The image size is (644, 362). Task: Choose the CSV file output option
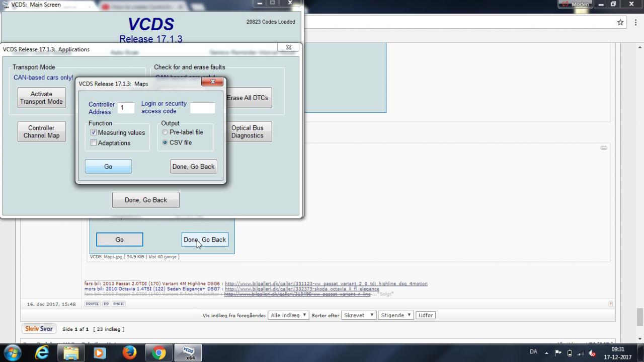tap(165, 142)
